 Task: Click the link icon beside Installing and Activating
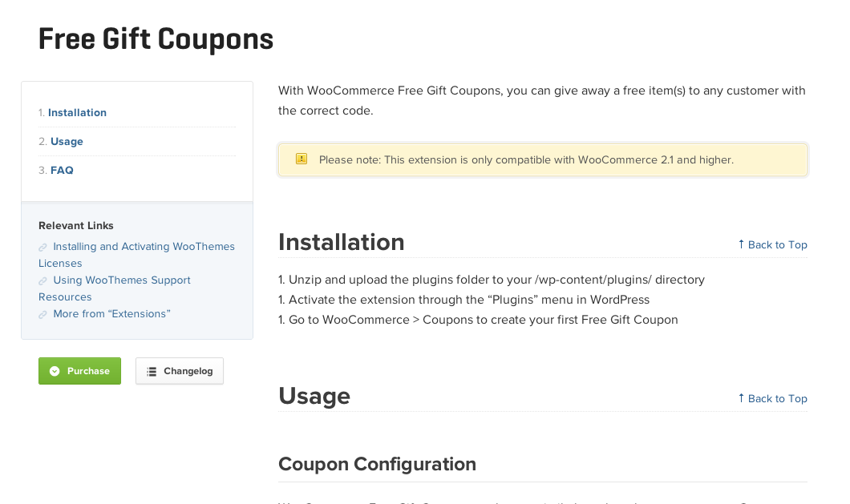tap(42, 247)
